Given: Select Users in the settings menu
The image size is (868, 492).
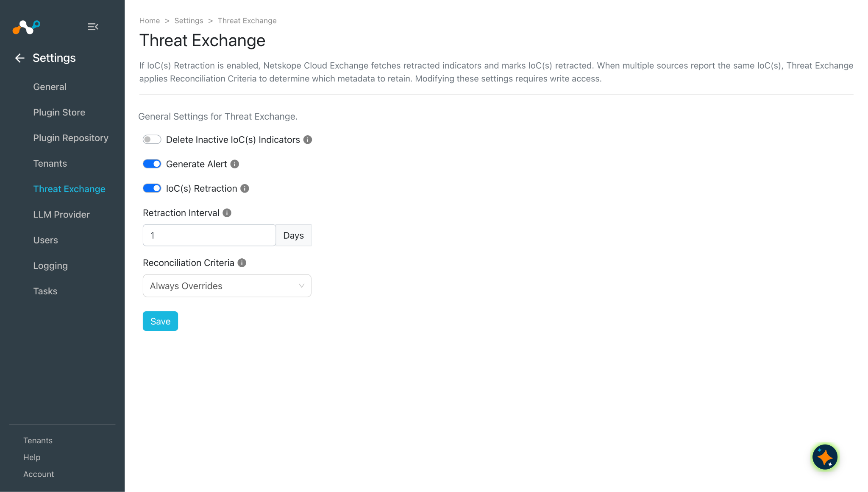Looking at the screenshot, I should 45,240.
